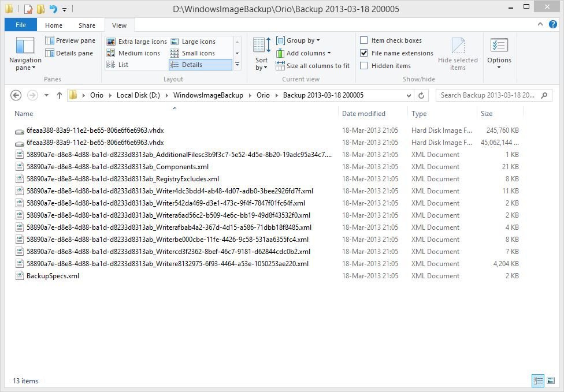The height and width of the screenshot is (392, 564).
Task: Switch to large thumbnails view in status bar
Action: pos(551,380)
